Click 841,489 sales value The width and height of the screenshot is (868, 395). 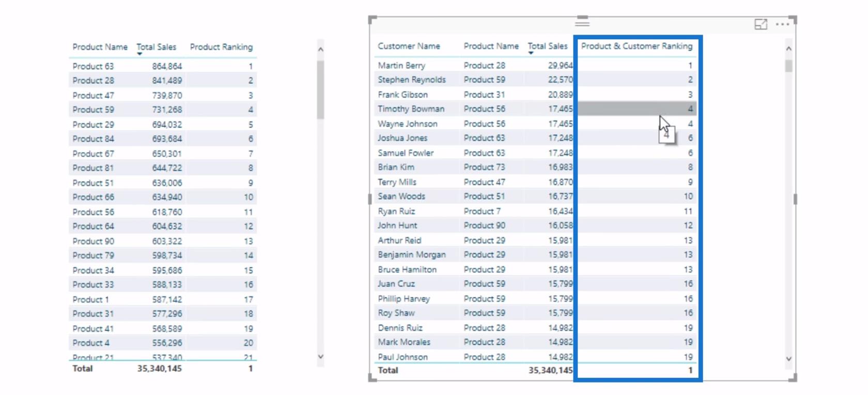(x=167, y=81)
